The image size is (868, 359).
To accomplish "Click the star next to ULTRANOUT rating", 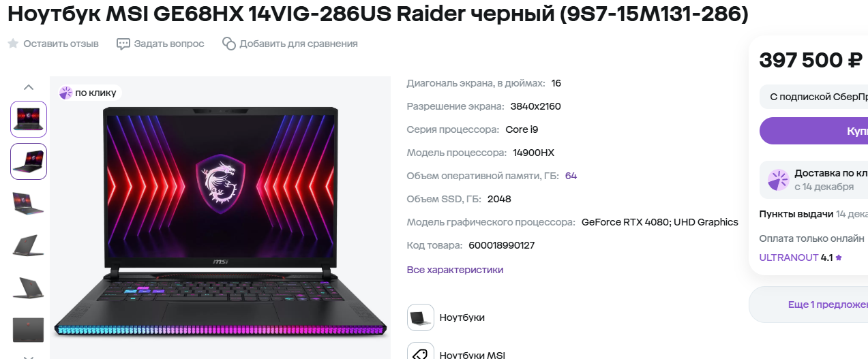I will [x=839, y=258].
